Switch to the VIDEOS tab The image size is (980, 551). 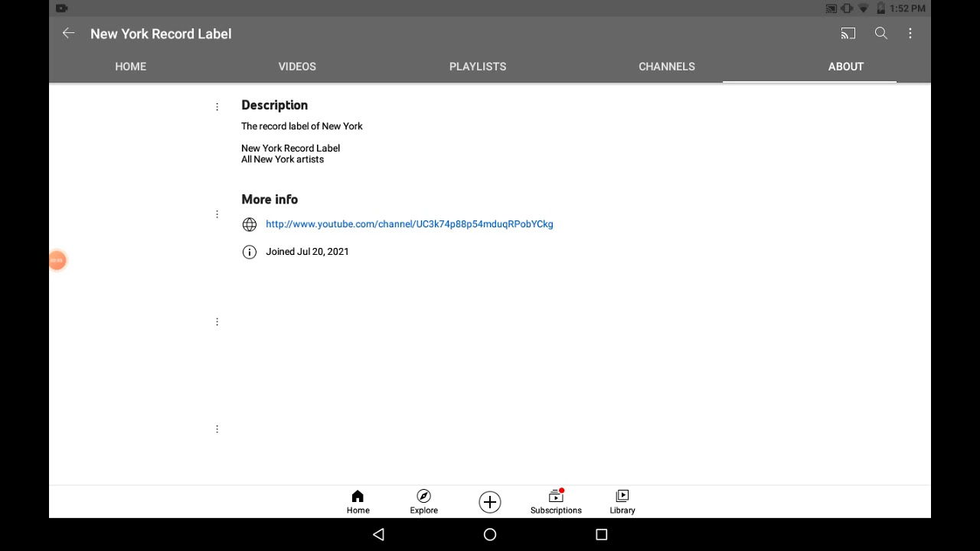pos(297,67)
